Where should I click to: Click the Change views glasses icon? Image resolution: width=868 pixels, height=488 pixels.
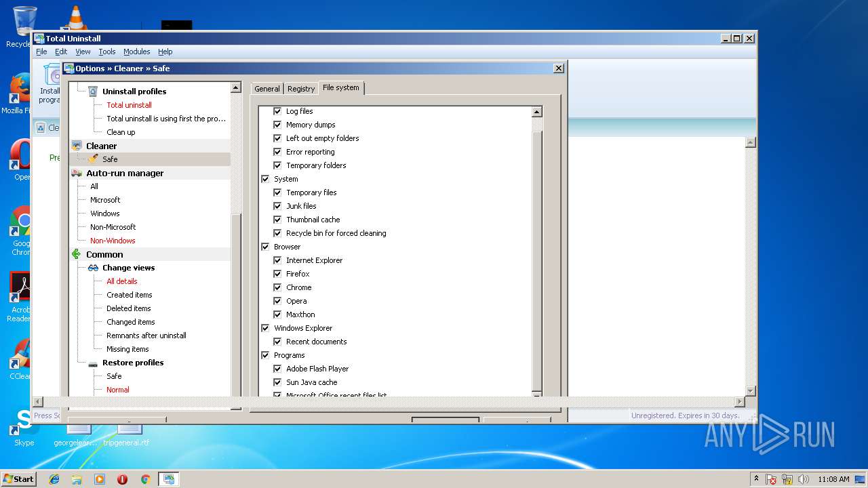pos(93,268)
